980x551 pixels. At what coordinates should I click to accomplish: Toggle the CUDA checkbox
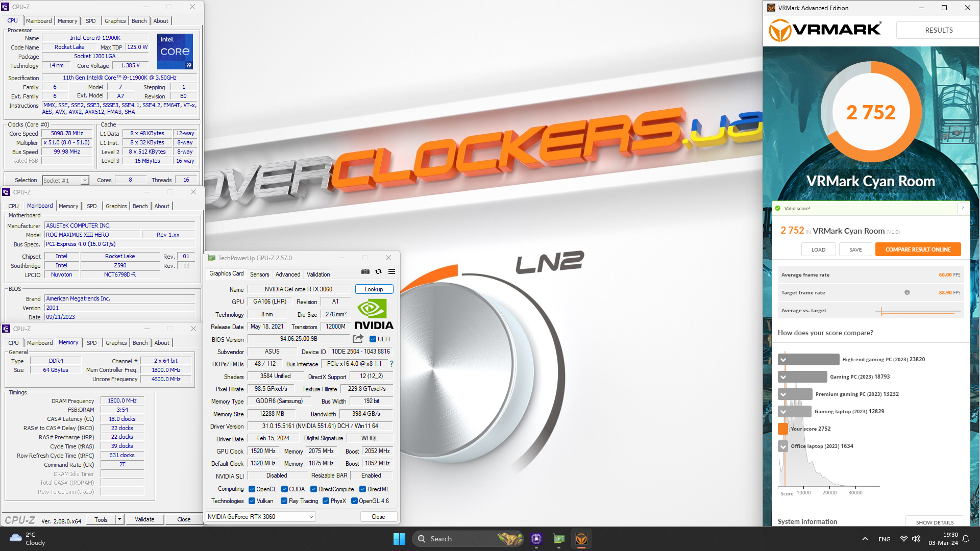(284, 489)
